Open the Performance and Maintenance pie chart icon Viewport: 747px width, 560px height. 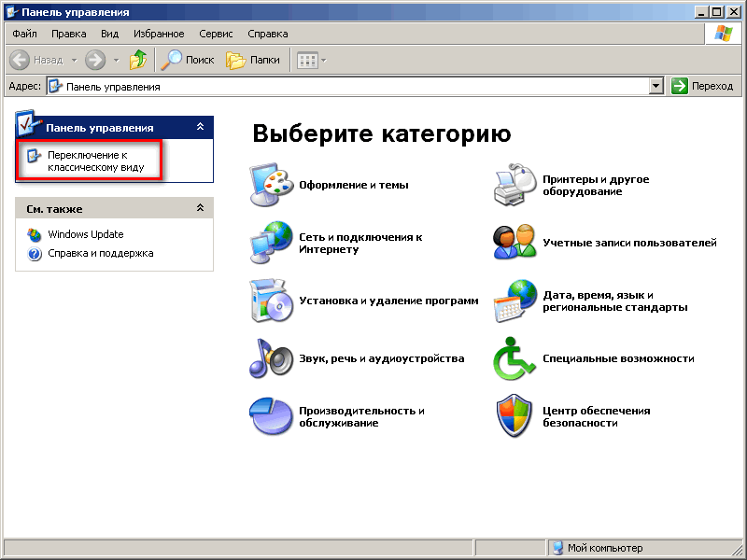coord(271,416)
